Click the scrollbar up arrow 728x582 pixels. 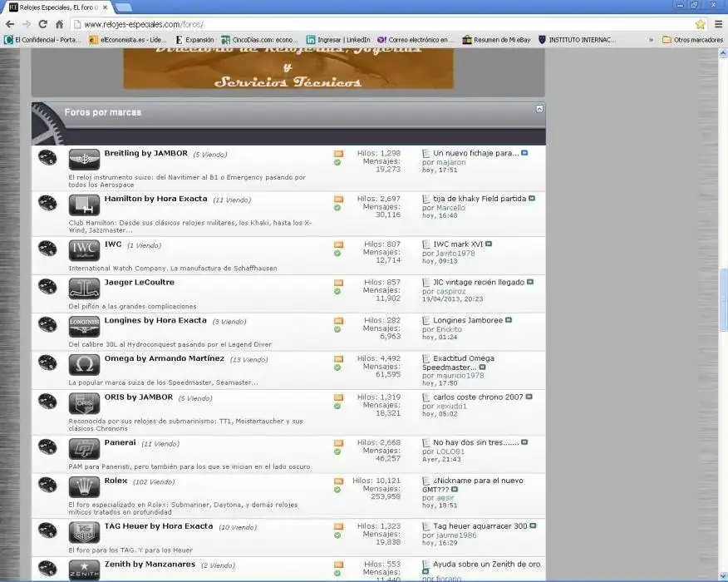[723, 53]
